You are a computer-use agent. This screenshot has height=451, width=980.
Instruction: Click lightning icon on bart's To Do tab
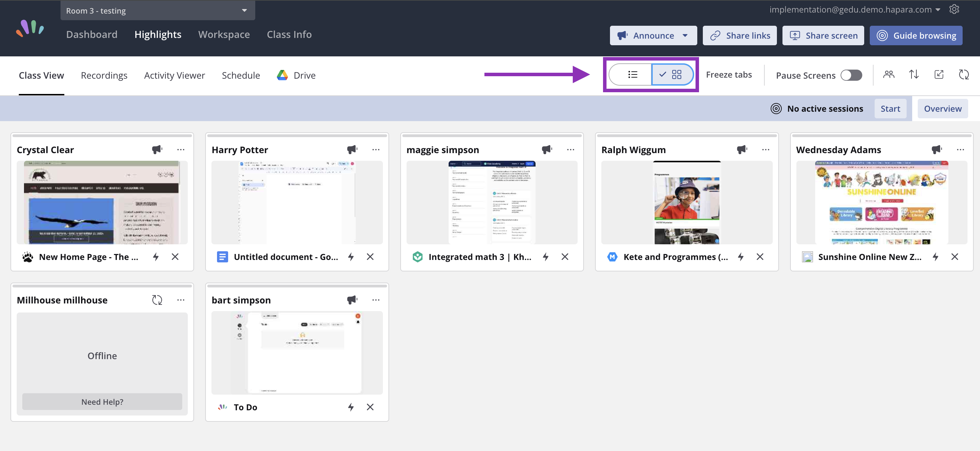(351, 407)
